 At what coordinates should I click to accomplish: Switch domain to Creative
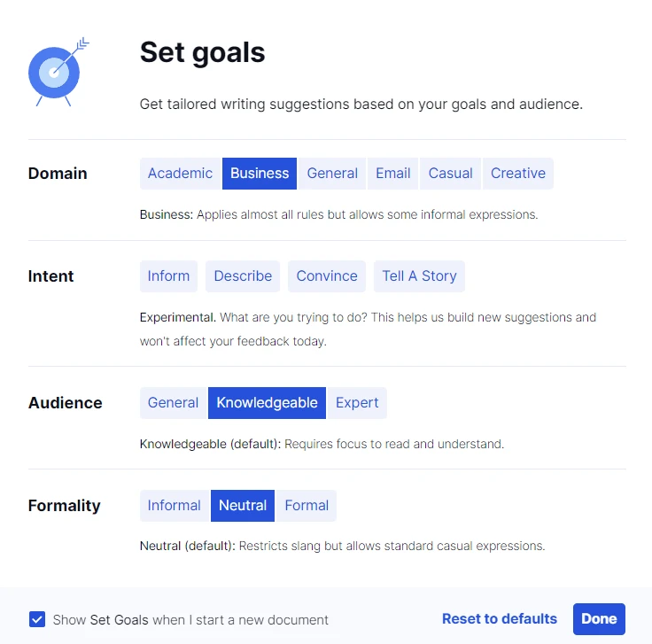pyautogui.click(x=518, y=174)
